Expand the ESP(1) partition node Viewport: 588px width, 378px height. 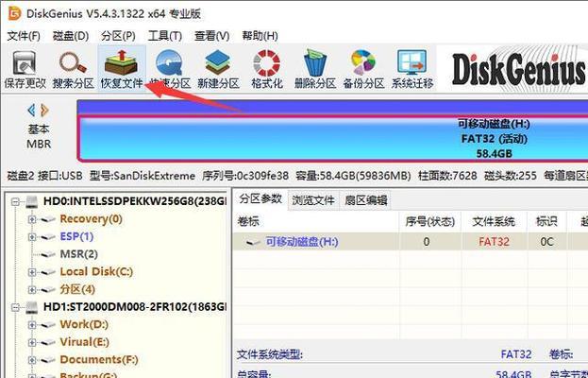[x=32, y=237]
